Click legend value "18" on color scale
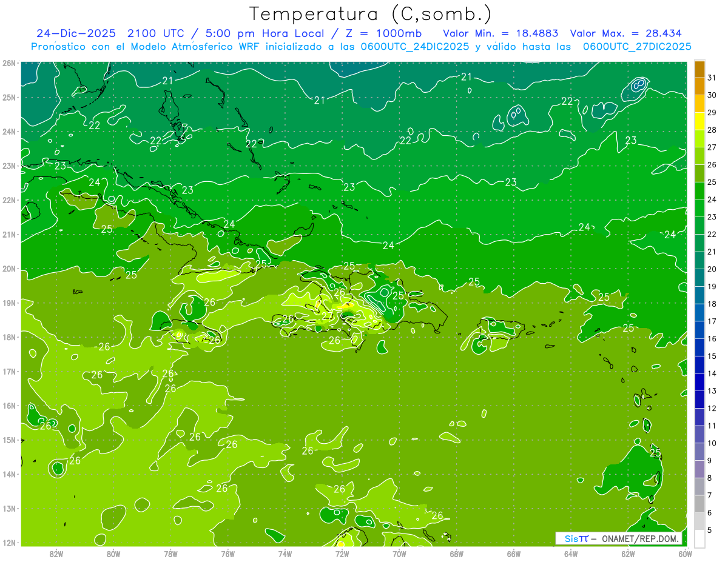The height and width of the screenshot is (562, 728). (x=712, y=304)
